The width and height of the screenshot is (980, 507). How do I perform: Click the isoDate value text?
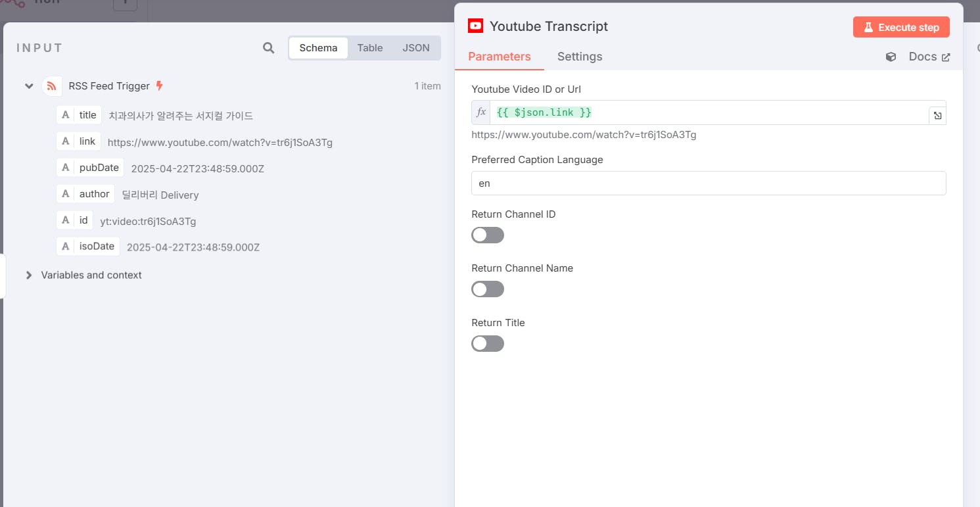(x=193, y=247)
